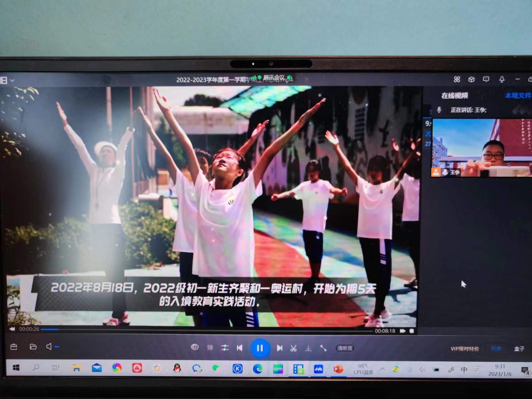Switch to the 在线视频 tab
Screen dimensions: 532x399
454,96
